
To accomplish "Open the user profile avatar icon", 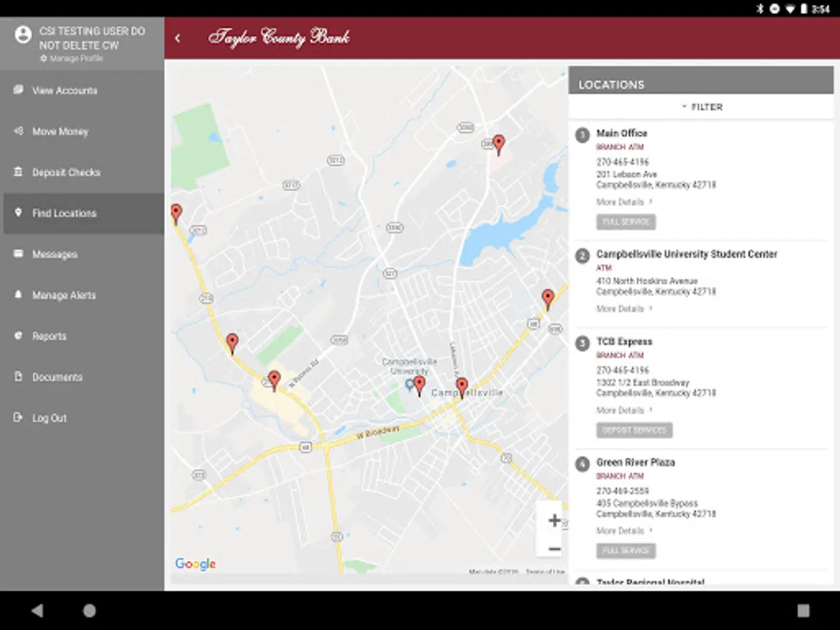I will [23, 34].
